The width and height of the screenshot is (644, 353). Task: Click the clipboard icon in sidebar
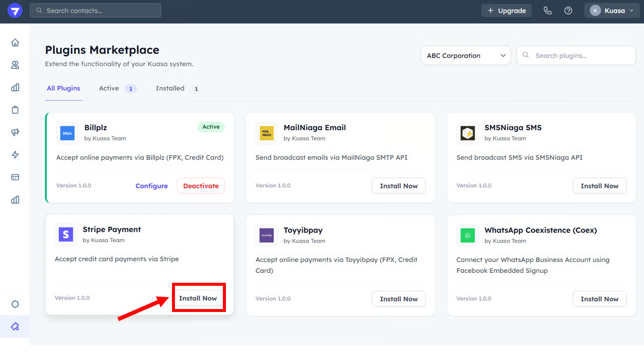click(15, 110)
